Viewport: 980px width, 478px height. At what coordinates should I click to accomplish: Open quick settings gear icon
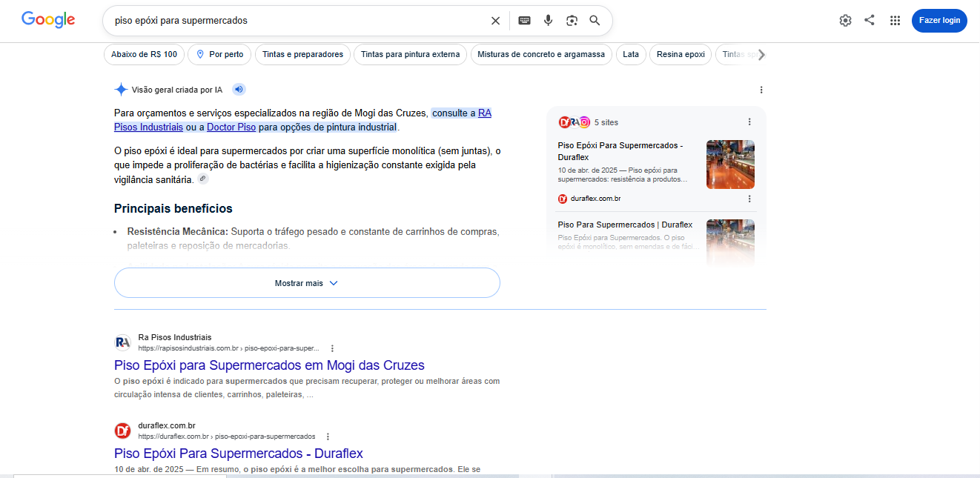tap(845, 21)
